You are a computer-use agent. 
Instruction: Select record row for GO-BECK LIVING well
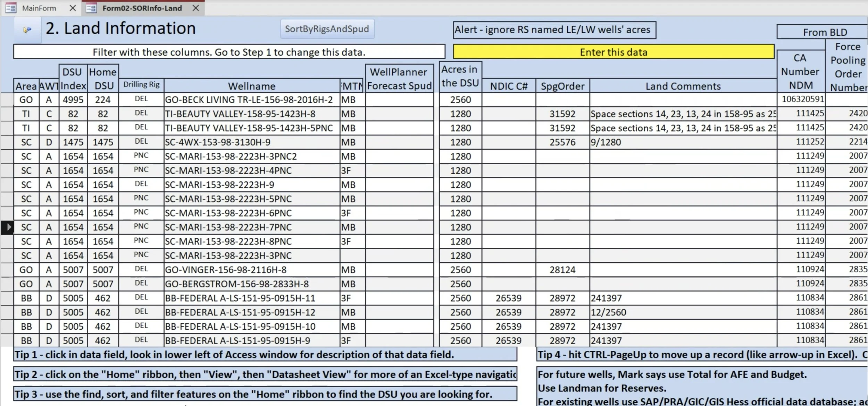point(7,100)
